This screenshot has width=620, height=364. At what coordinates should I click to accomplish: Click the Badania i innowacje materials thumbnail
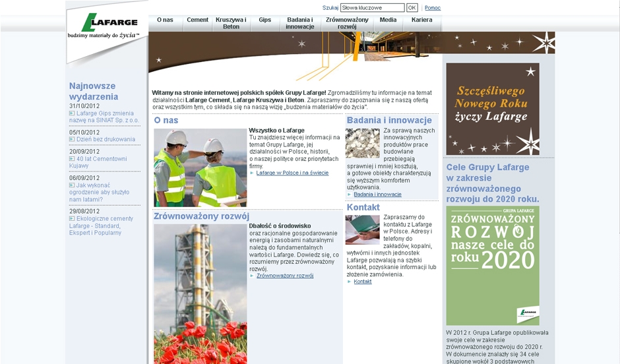(x=363, y=143)
